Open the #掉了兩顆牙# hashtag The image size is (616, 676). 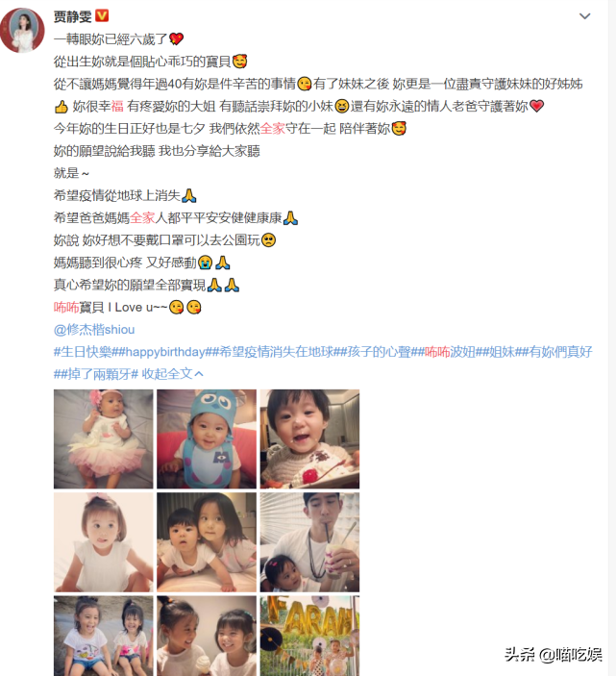(x=99, y=374)
